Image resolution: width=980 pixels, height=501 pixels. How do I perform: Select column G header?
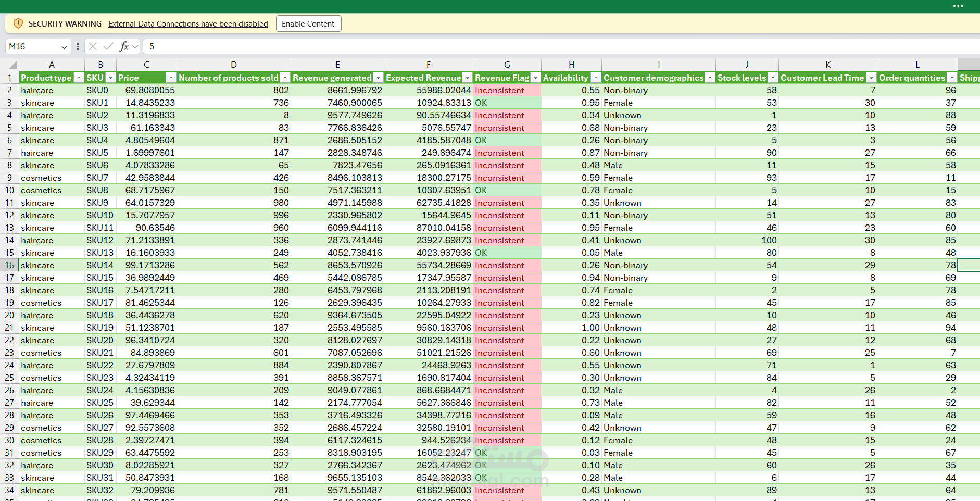[x=507, y=65]
